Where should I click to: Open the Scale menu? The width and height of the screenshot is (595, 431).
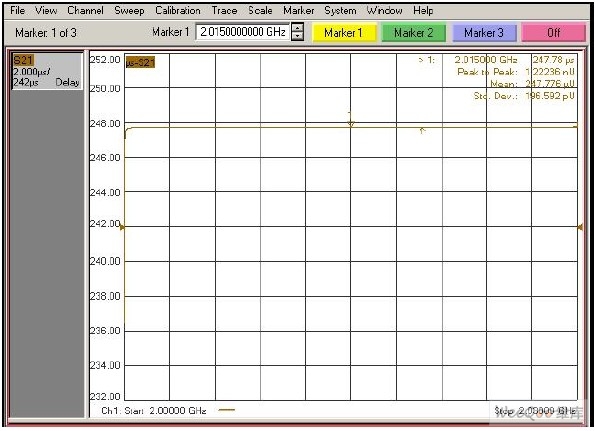pos(260,10)
